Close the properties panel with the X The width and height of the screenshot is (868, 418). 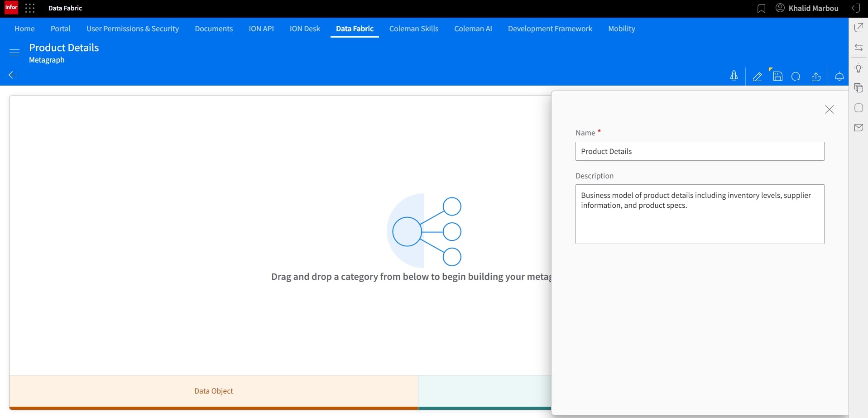pos(830,110)
